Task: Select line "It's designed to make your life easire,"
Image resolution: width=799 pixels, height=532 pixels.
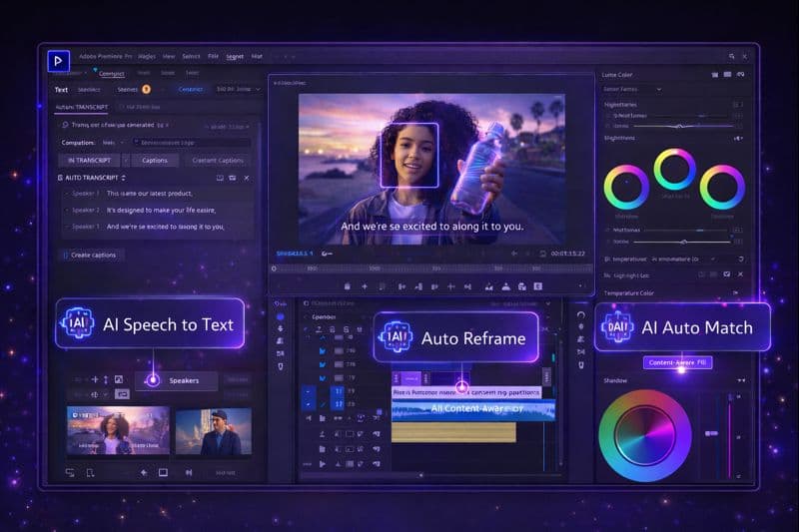Action: coord(161,210)
